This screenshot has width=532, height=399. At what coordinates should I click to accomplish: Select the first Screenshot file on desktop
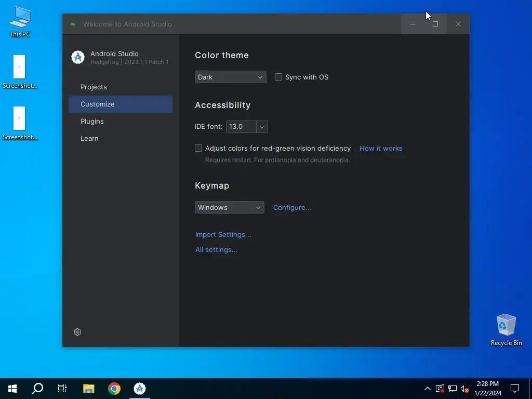(19, 72)
